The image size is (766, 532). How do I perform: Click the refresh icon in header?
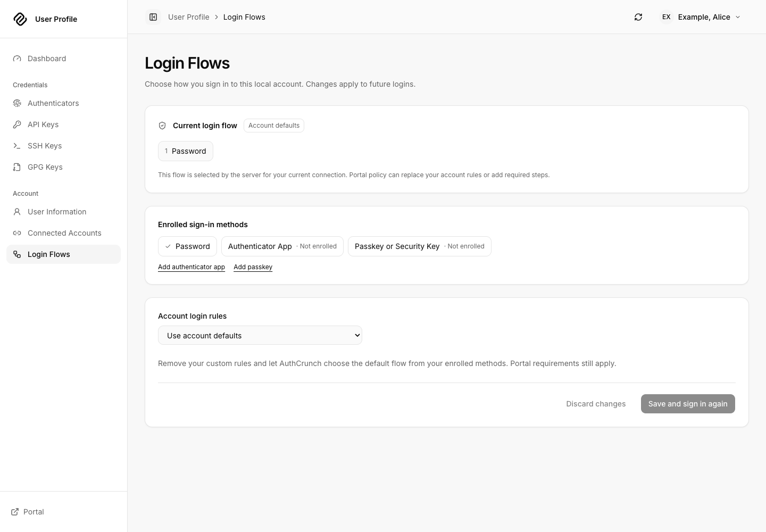(x=638, y=17)
